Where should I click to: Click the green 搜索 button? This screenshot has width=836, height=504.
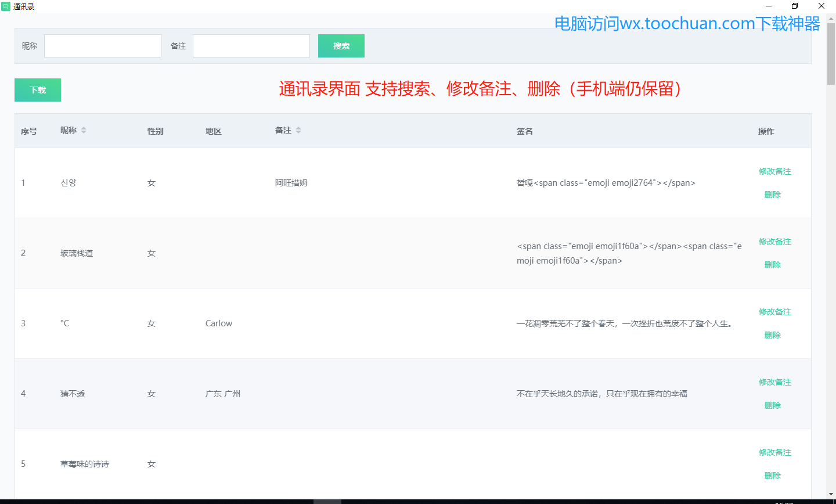(341, 46)
